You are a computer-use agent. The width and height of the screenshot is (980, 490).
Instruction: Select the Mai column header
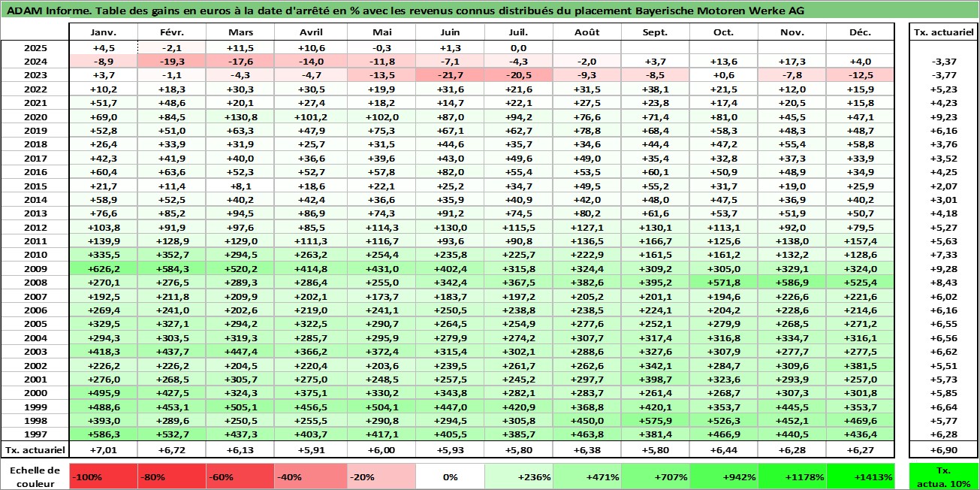[381, 32]
